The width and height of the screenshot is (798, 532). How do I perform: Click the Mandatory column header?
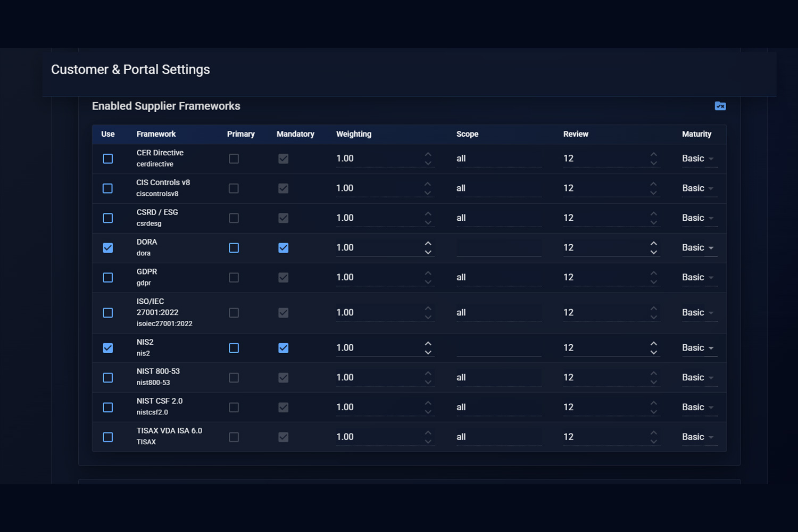(295, 134)
